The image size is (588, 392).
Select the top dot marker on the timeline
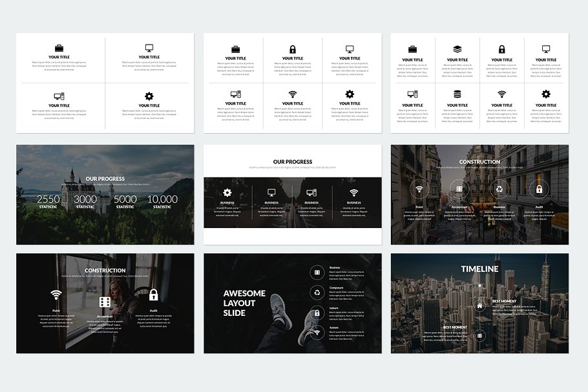pyautogui.click(x=479, y=285)
